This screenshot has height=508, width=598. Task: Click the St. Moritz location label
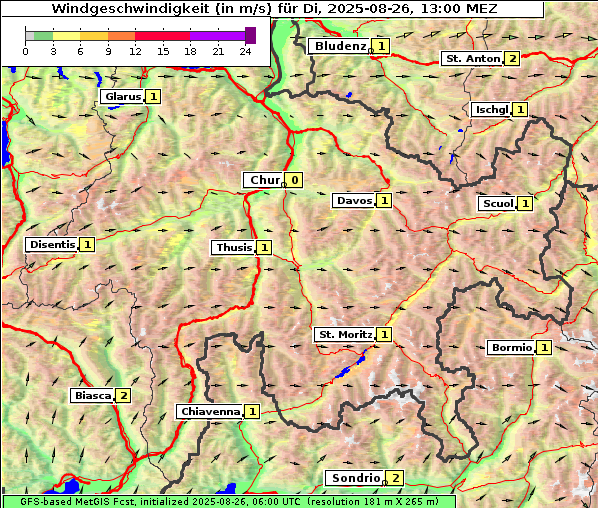[x=345, y=334]
